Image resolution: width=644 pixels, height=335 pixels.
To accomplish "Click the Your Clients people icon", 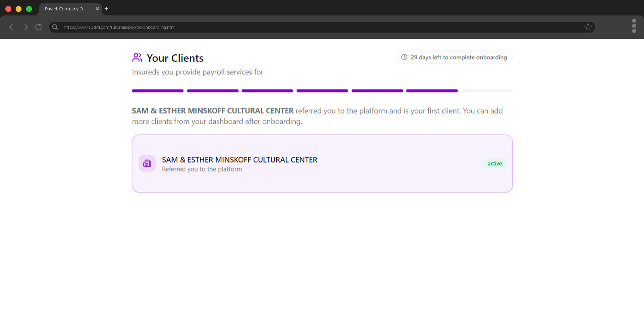I will (x=137, y=57).
